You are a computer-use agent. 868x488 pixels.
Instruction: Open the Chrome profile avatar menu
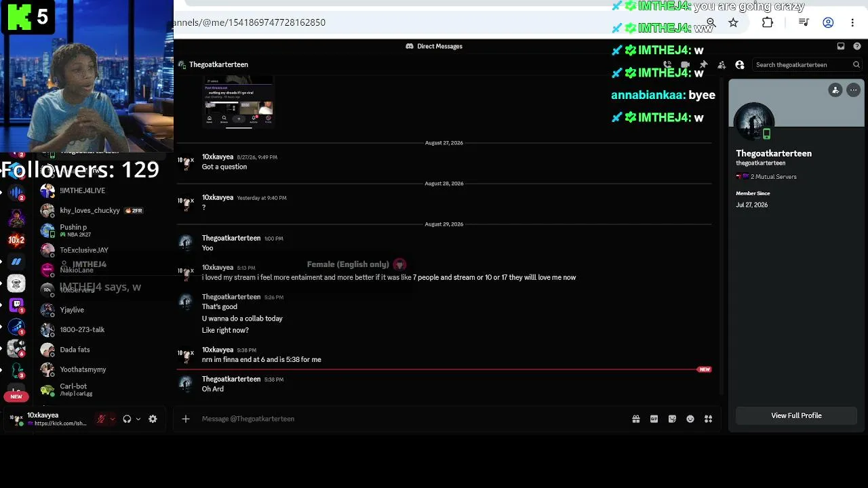coord(828,22)
